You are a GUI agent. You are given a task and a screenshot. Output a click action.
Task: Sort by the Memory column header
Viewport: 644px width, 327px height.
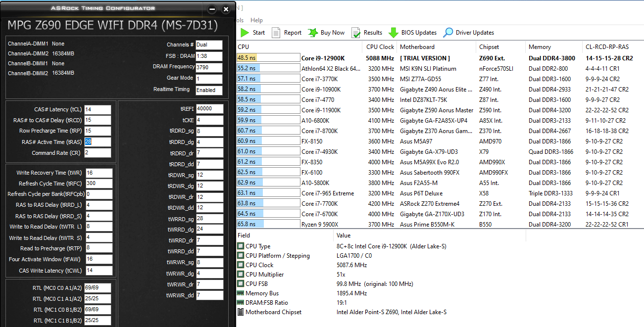point(553,47)
